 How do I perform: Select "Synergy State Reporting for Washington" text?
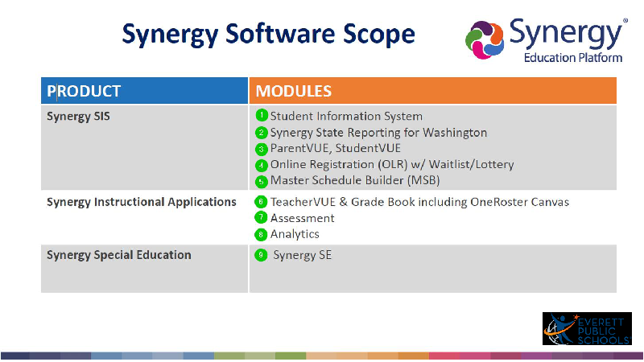click(378, 133)
